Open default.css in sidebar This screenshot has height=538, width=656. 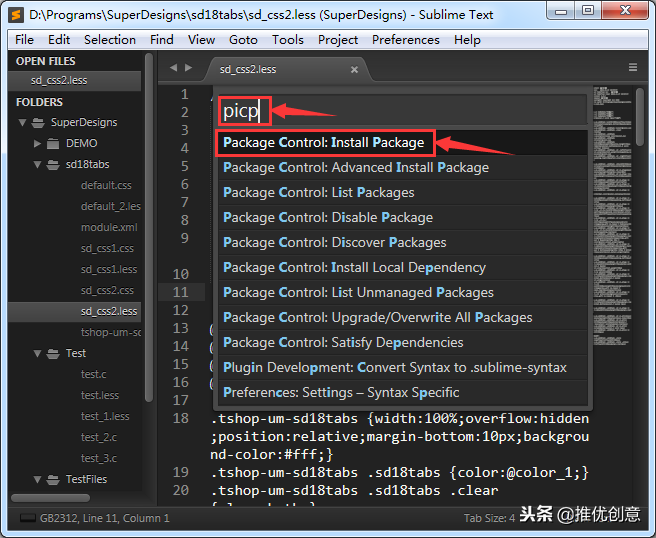106,185
